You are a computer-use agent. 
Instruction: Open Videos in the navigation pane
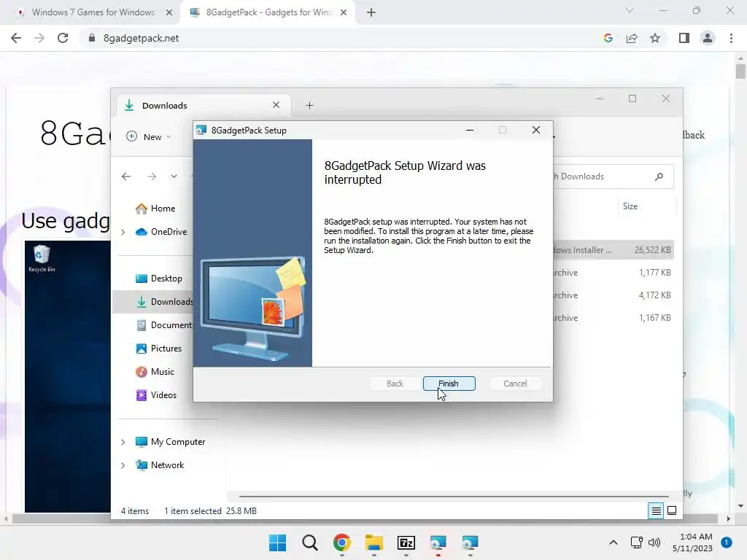coord(156,395)
